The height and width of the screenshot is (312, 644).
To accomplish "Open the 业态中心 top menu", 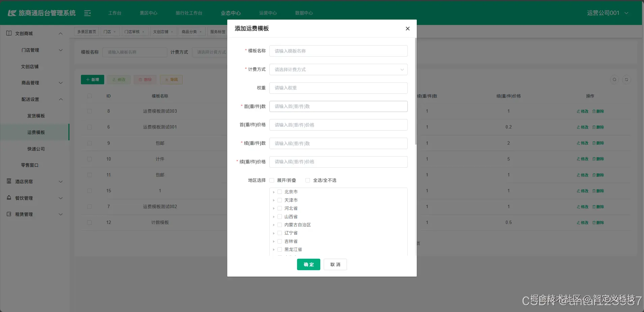I will point(231,13).
